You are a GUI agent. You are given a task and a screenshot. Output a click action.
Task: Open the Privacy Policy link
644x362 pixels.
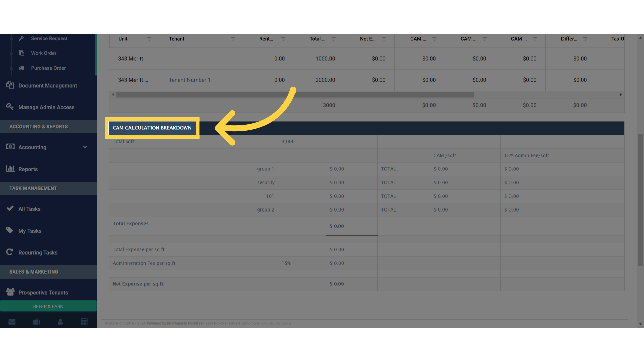(x=212, y=323)
